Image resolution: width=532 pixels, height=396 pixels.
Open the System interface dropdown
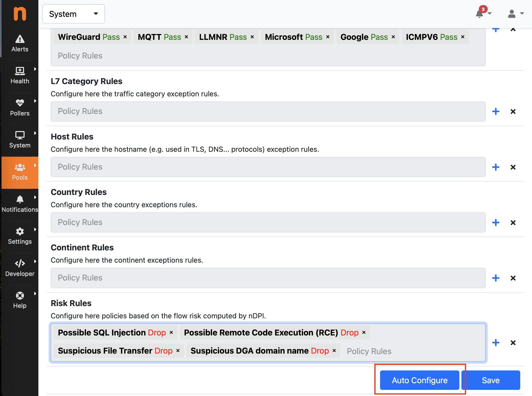(x=74, y=14)
